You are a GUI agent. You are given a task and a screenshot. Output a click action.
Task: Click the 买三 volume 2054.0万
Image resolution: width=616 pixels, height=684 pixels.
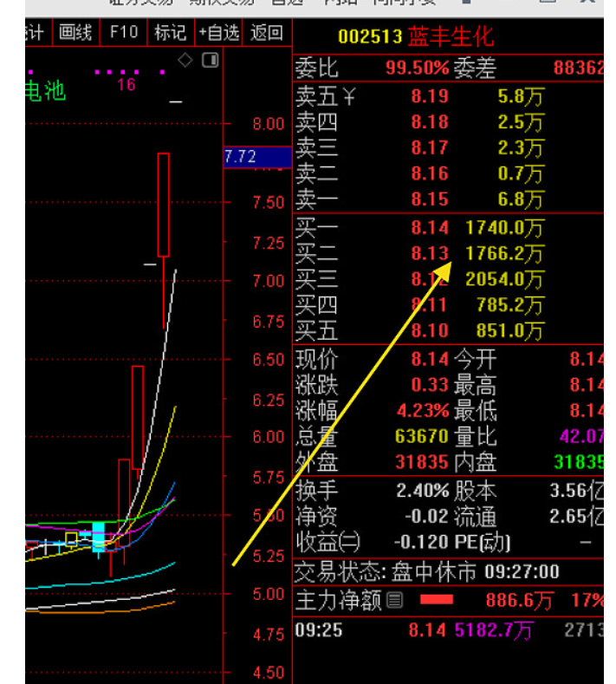point(504,279)
